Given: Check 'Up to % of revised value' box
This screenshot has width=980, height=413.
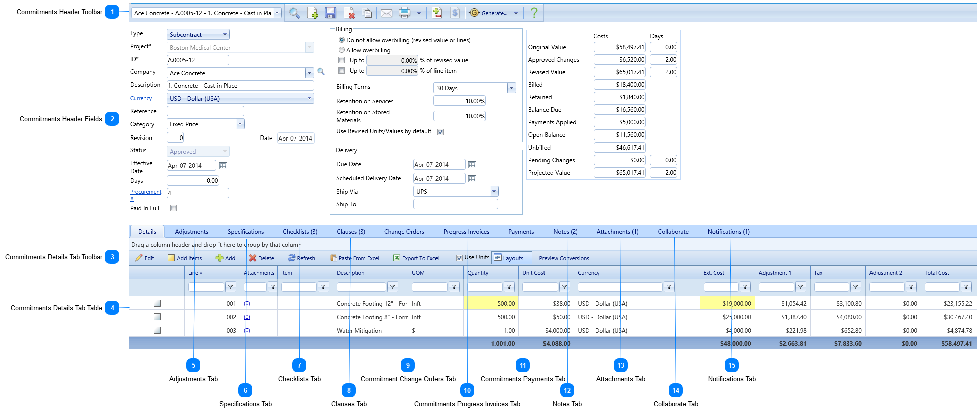Looking at the screenshot, I should [342, 60].
